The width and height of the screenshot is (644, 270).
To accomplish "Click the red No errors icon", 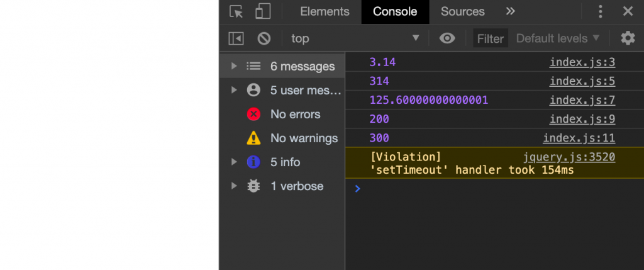I will [x=254, y=115].
